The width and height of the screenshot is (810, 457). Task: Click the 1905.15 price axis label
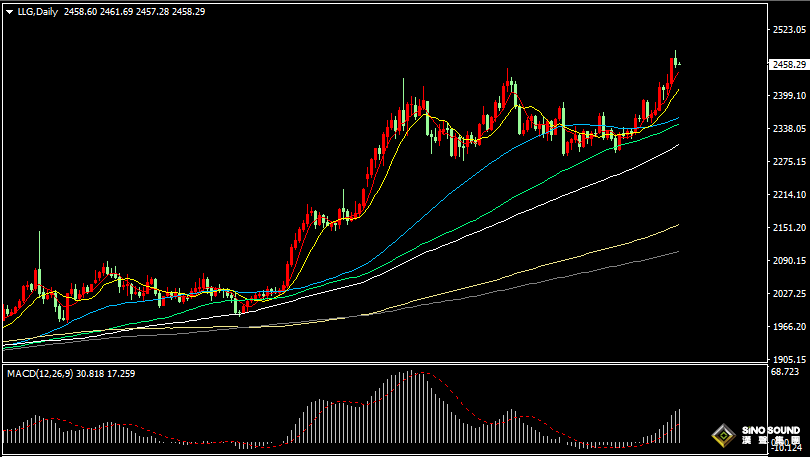[x=789, y=359]
